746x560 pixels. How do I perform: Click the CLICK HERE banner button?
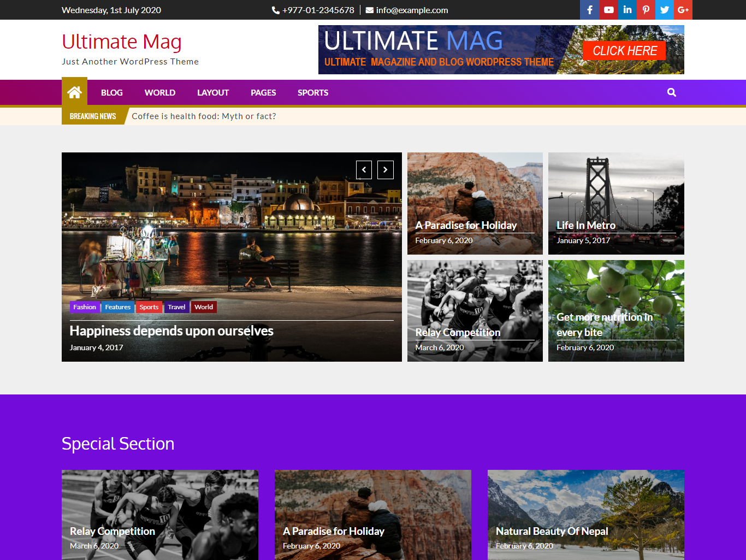(624, 50)
